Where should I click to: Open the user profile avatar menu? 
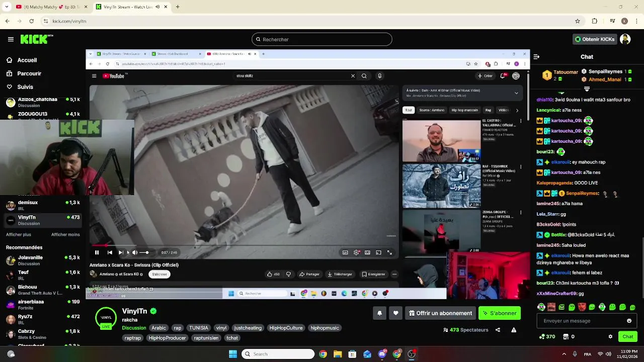(x=625, y=39)
